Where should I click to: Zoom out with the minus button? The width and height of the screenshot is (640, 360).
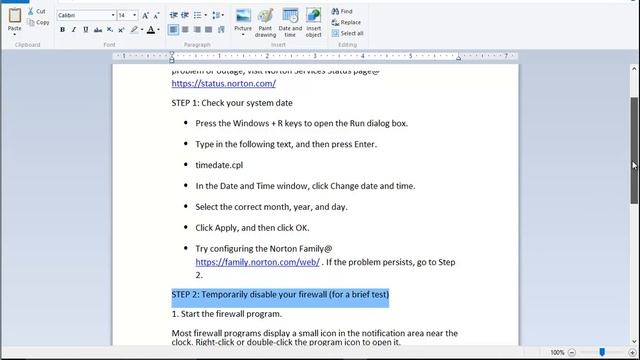click(x=572, y=353)
